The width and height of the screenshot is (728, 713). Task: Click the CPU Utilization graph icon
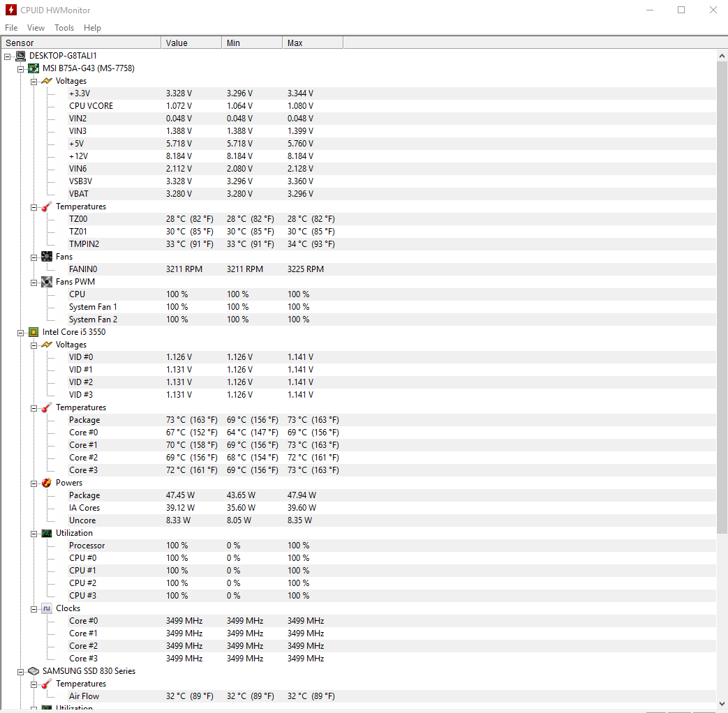pos(47,533)
